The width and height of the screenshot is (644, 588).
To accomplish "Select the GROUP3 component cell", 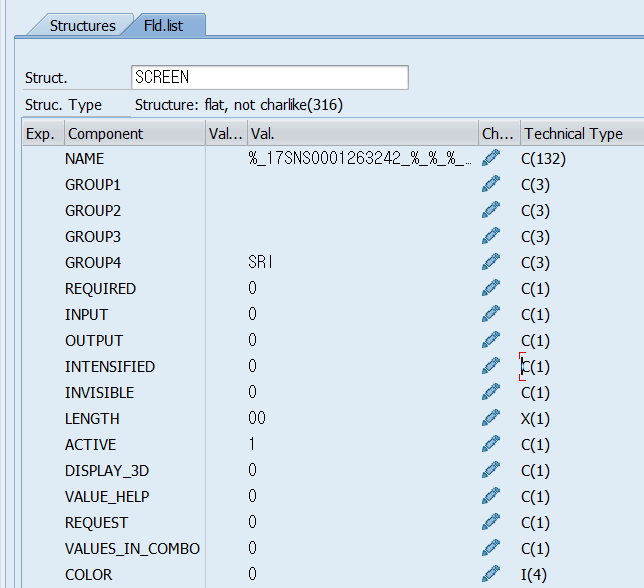I will [135, 237].
